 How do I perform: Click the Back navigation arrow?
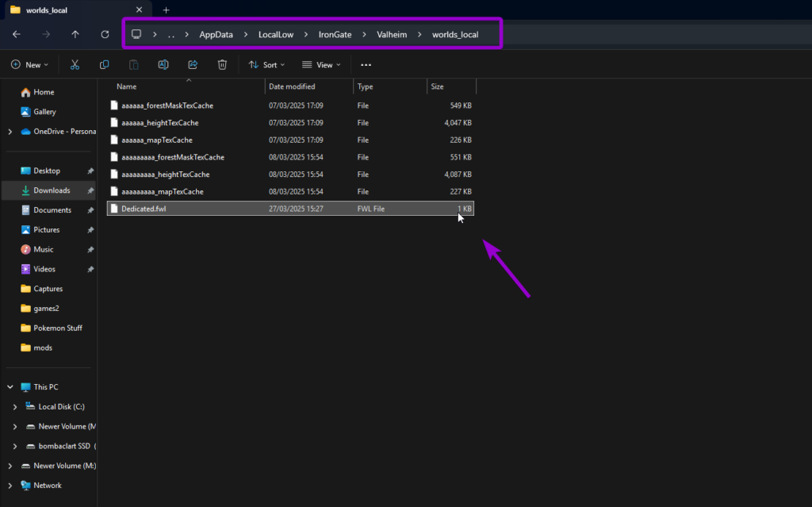click(x=17, y=34)
